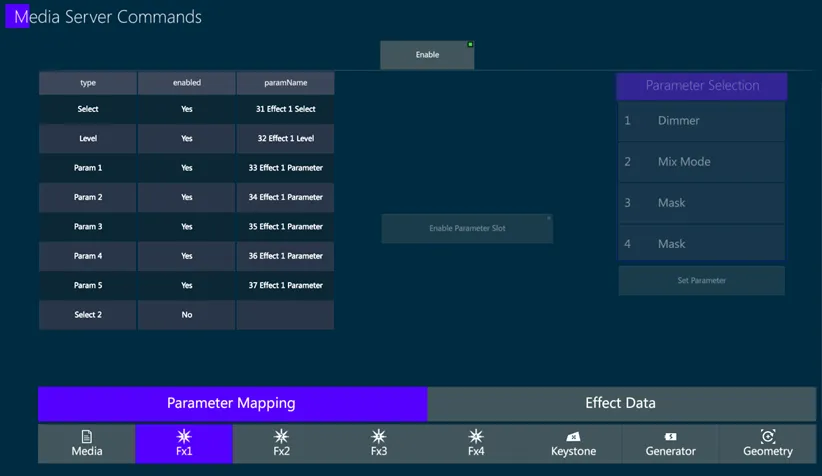Click the paramName column header
The image size is (822, 476).
285,83
